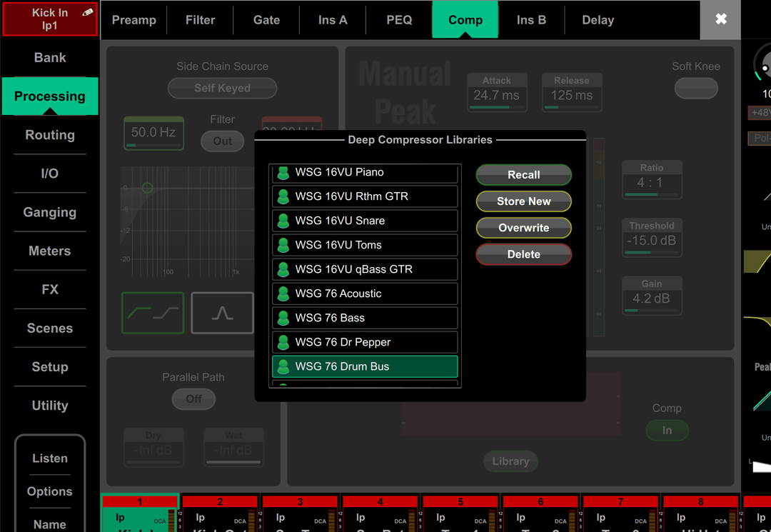
Task: Switch to the PEQ tab
Action: pos(398,19)
